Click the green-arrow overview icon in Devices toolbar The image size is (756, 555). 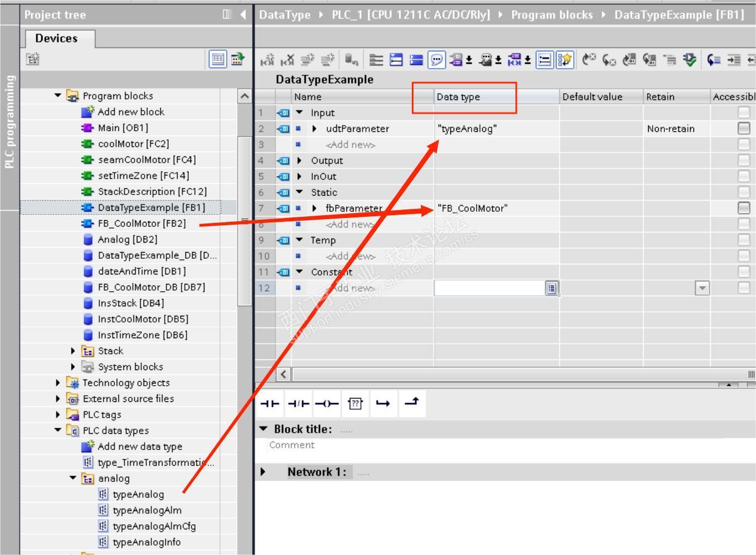[237, 59]
